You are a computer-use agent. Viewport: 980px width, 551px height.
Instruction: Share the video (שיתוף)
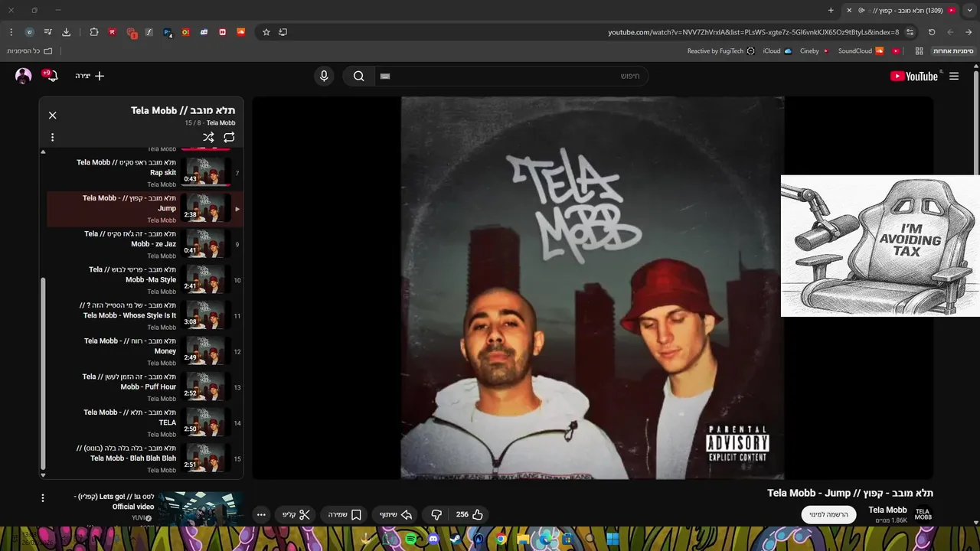point(397,514)
